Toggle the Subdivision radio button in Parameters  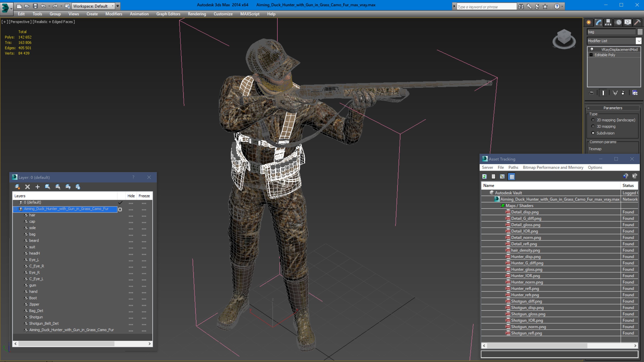(593, 133)
